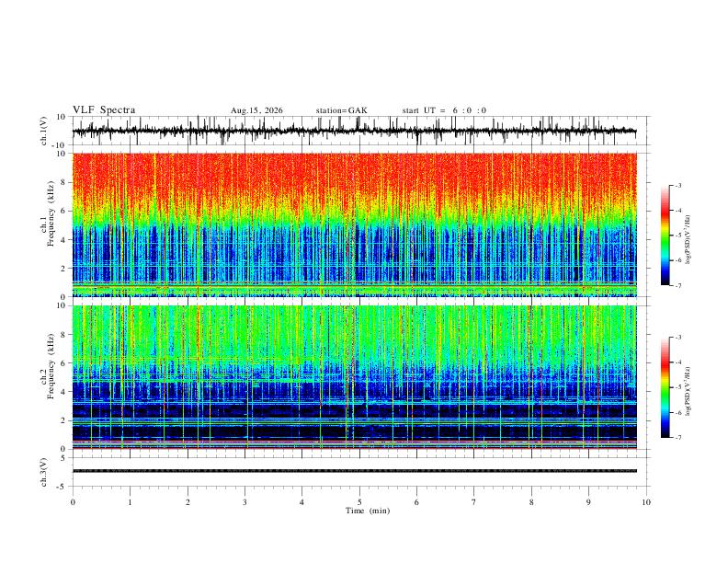Image resolution: width=728 pixels, height=563 pixels.
Task: Click the ch.3(V) axis label
Action: click(44, 472)
